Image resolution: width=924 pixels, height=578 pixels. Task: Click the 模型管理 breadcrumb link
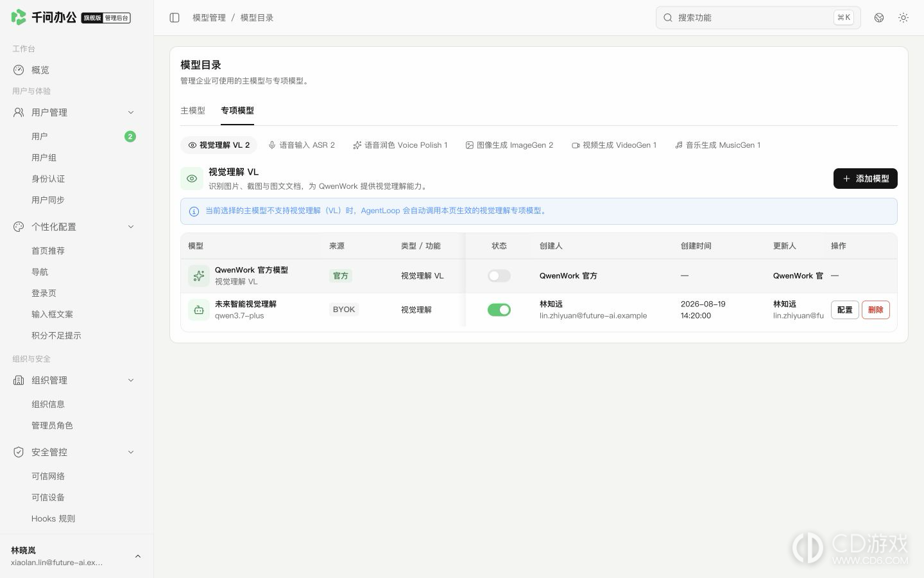[x=209, y=18]
